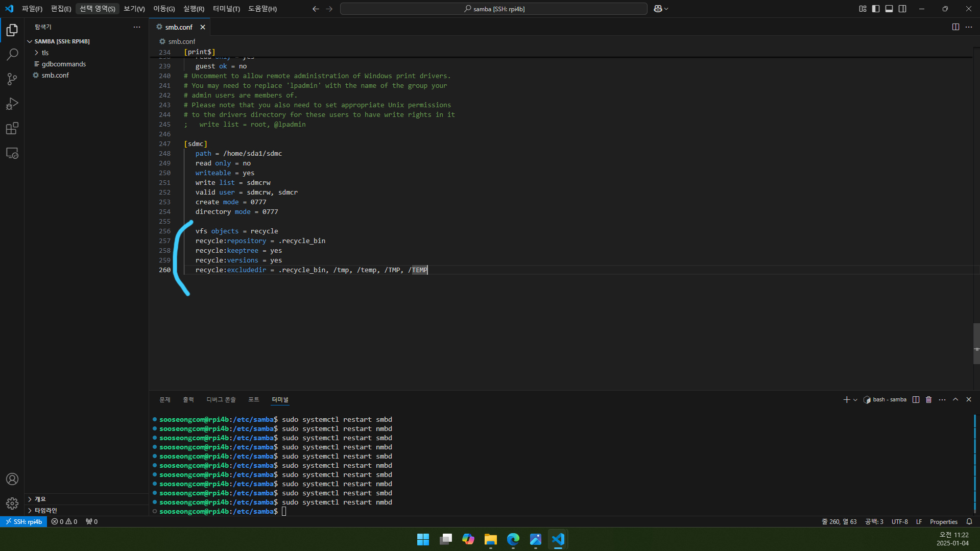980x551 pixels.
Task: Switch to the 출력 panel tab
Action: tap(188, 400)
